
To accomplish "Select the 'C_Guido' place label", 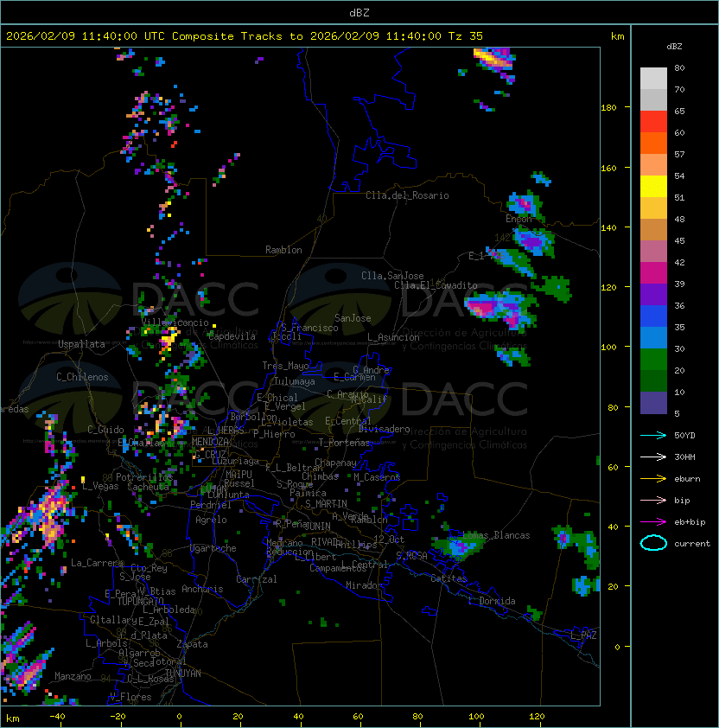I will tap(105, 430).
